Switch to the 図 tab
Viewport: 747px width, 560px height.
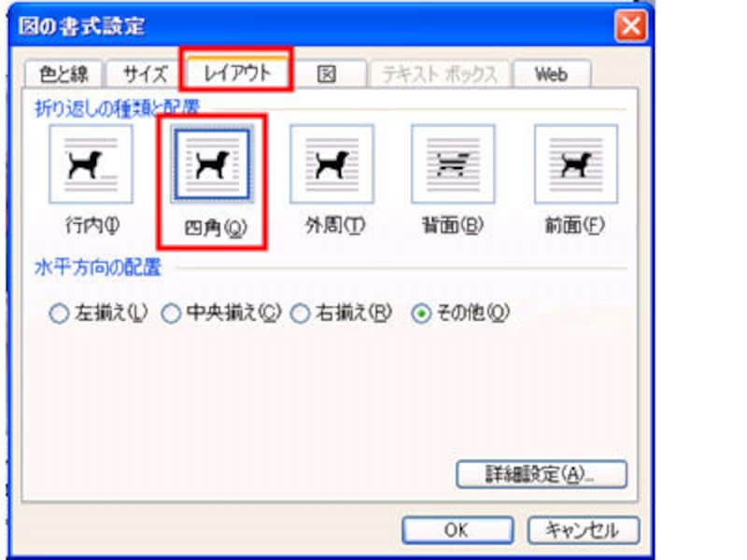pyautogui.click(x=327, y=75)
